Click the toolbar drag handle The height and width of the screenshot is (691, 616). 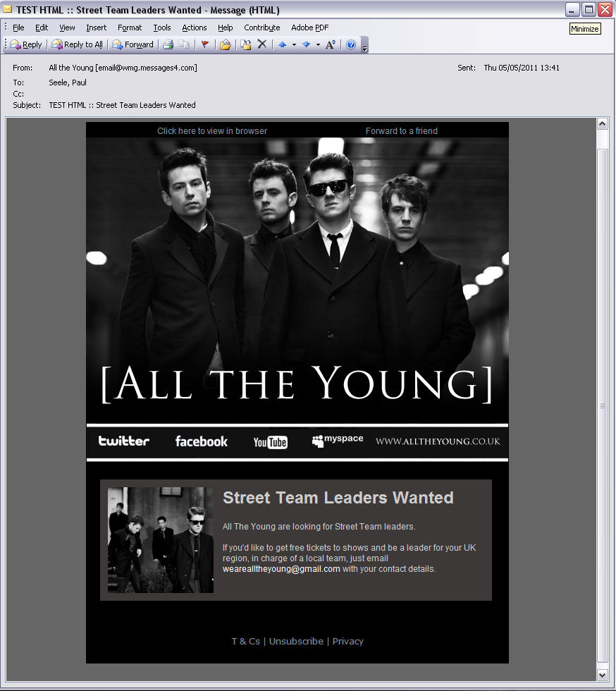pos(6,44)
